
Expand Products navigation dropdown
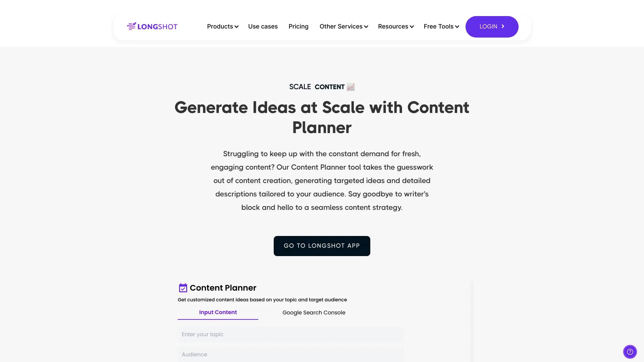pyautogui.click(x=222, y=26)
